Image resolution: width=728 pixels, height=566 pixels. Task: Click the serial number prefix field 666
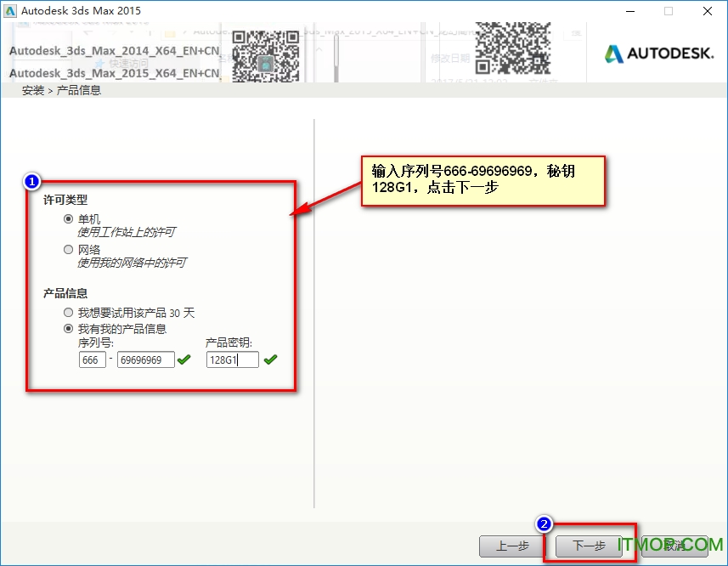coord(93,359)
